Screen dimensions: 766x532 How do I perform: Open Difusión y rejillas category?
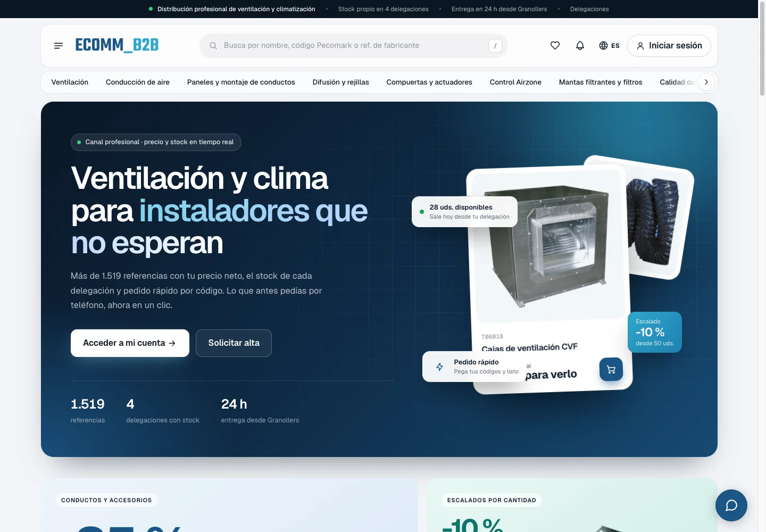(x=340, y=82)
